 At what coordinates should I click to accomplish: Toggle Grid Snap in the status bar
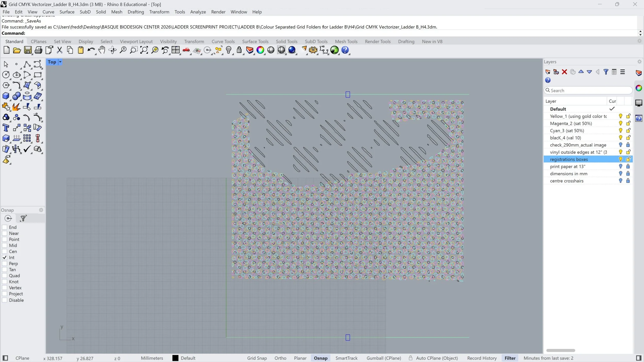(x=257, y=358)
